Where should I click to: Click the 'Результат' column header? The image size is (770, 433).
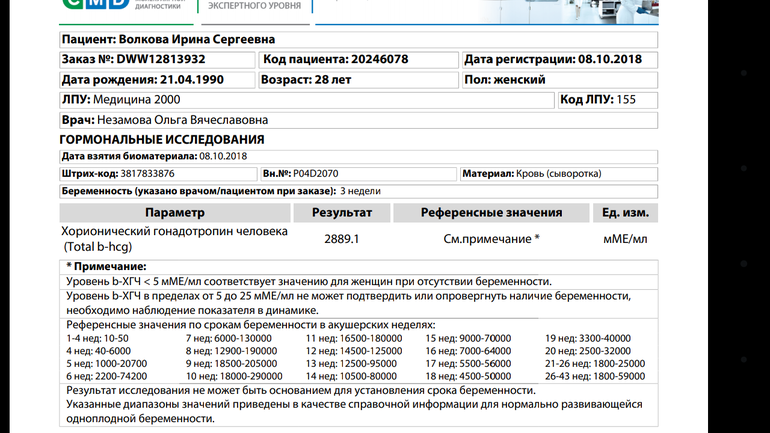pos(342,213)
